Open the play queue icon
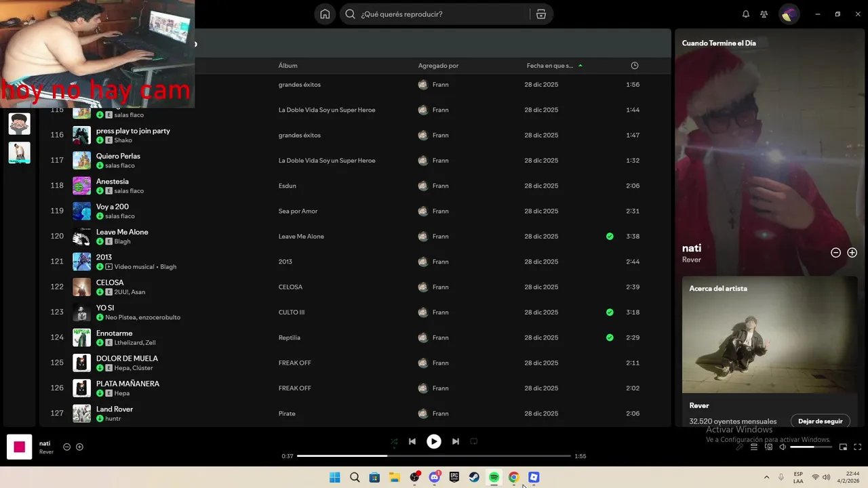This screenshot has width=868, height=488. point(754,447)
